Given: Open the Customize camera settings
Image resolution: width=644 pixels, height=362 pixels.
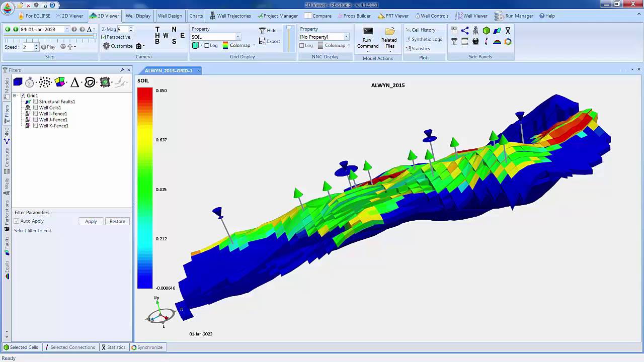Looking at the screenshot, I should [x=118, y=46].
